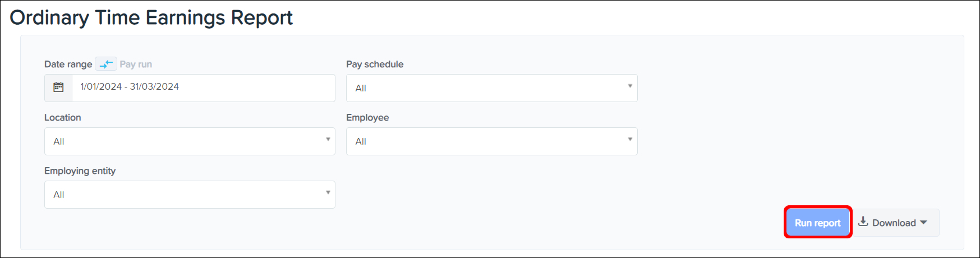Expand the Download options caret

coord(923,223)
